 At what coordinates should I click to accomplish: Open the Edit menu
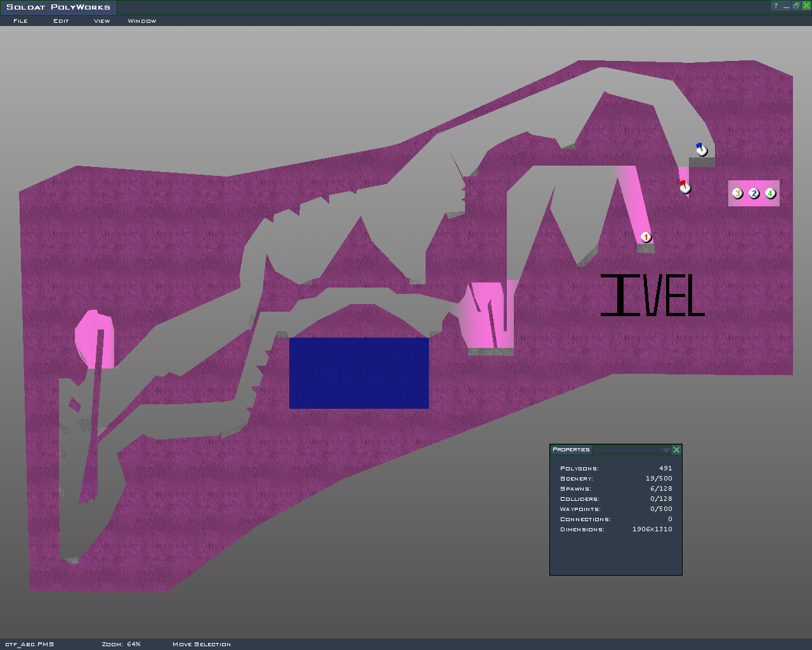[61, 21]
